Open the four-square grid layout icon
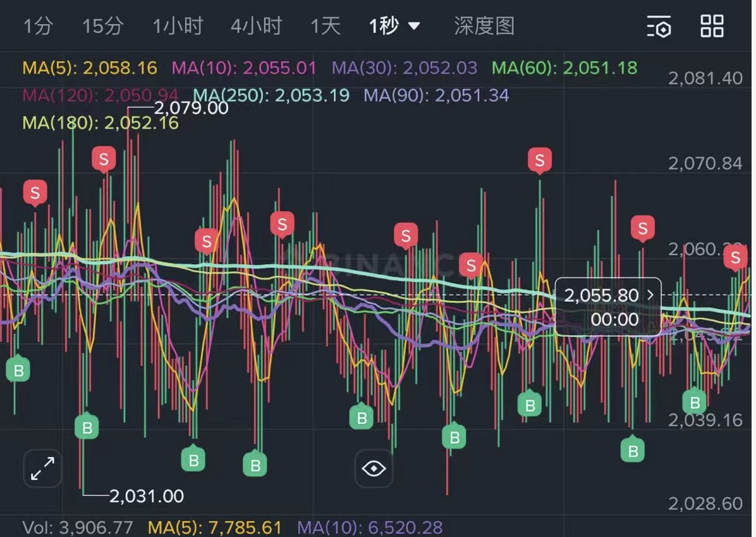 pos(712,26)
